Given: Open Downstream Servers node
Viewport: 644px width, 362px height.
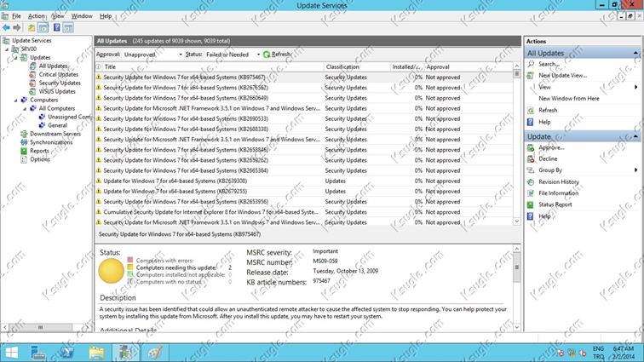Looking at the screenshot, I should tap(55, 134).
